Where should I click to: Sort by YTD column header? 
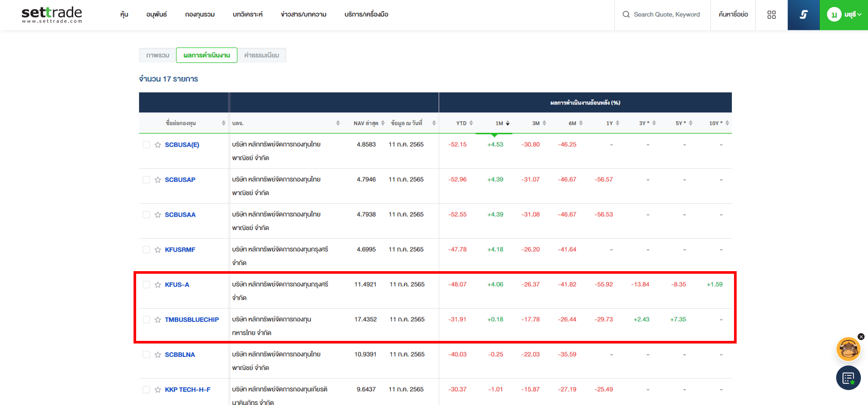point(464,123)
